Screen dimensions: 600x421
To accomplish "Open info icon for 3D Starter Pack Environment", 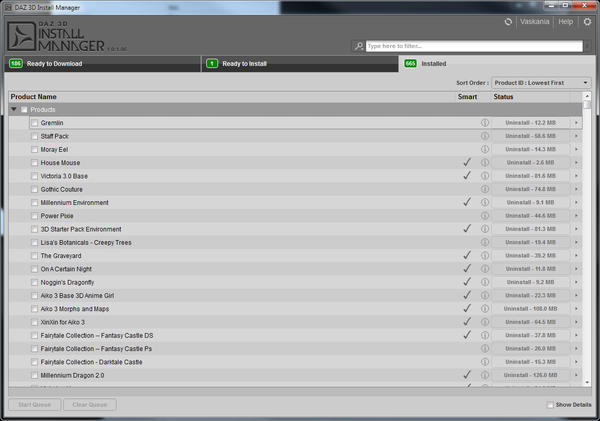I will tap(485, 229).
